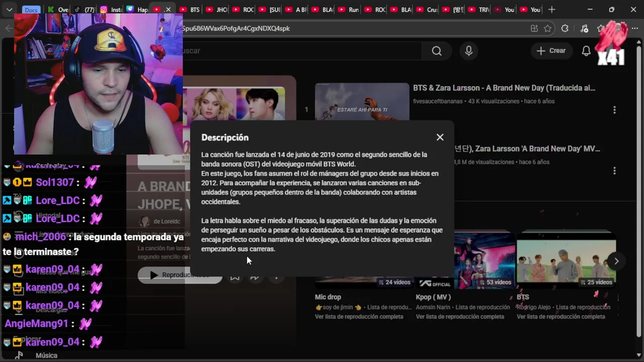Viewport: 644px width, 362px height.
Task: Open the 'ESTARÉ AHÍ PARA TI' video thumbnail
Action: point(362,102)
